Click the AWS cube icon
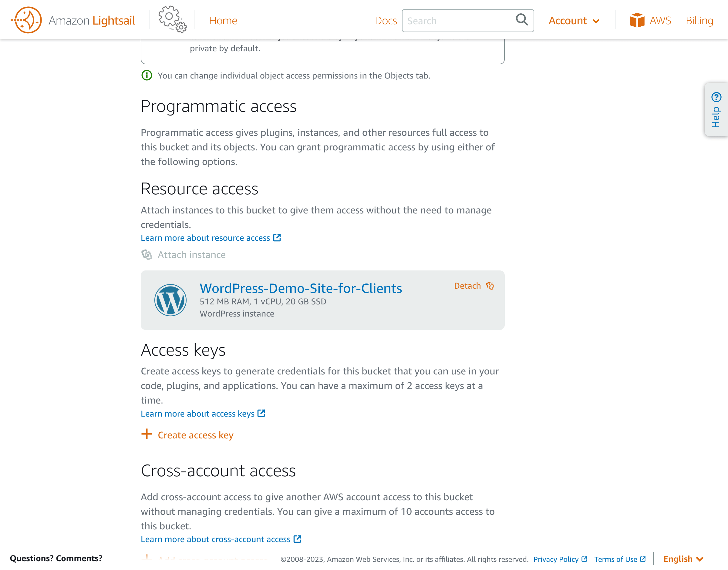 [x=637, y=20]
